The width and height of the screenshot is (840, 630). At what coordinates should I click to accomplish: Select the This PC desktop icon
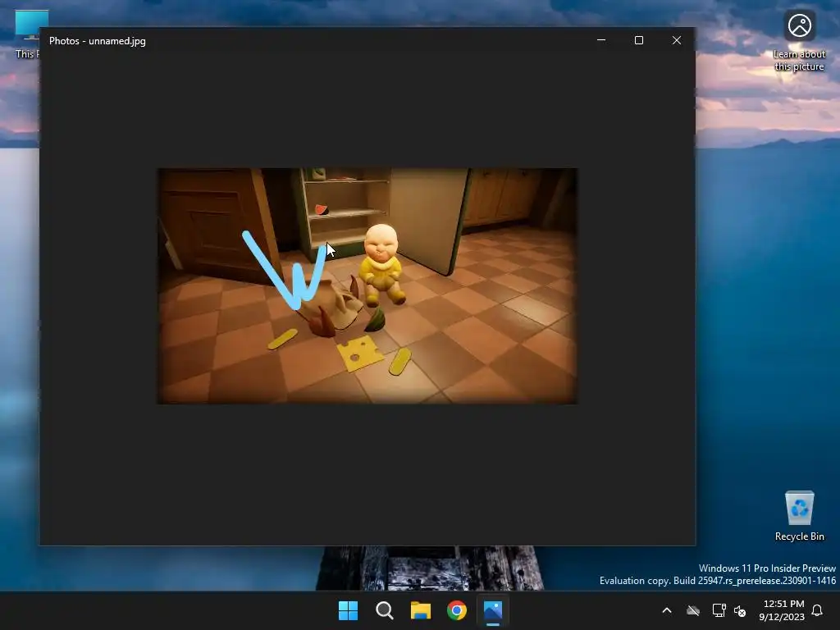click(27, 34)
